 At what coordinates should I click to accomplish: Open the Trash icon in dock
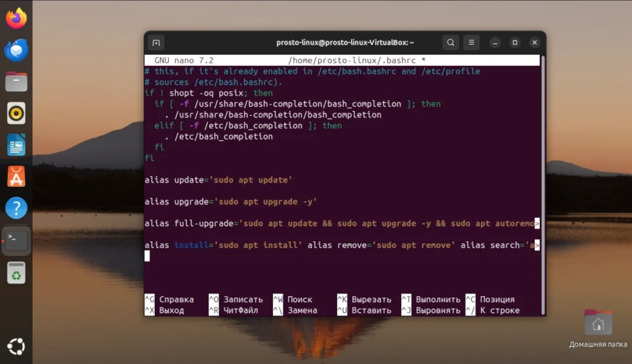coord(16,273)
